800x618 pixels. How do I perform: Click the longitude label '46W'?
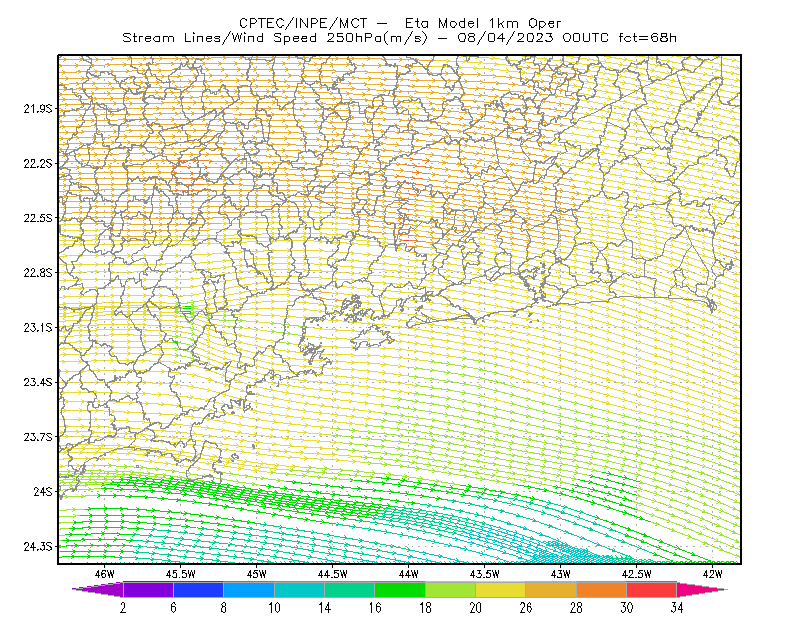[105, 574]
